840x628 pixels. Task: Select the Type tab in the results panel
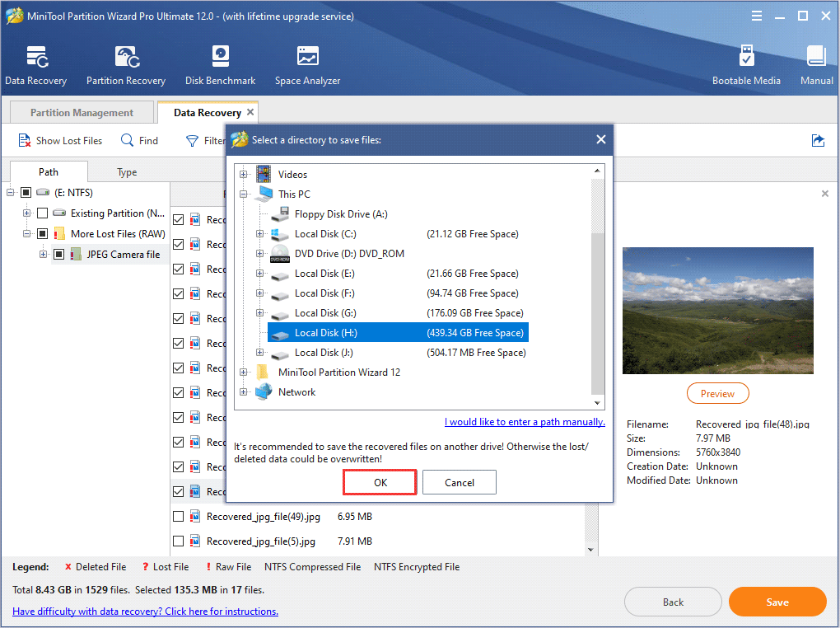(126, 171)
